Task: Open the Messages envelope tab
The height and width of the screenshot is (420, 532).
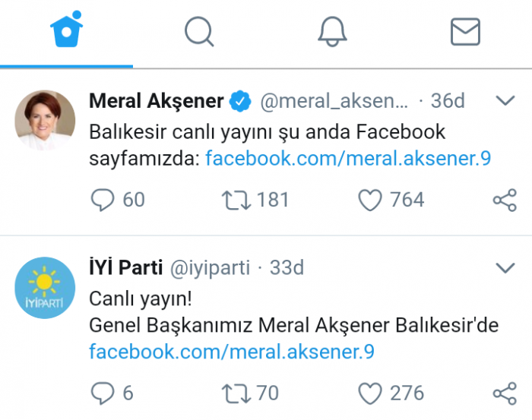Action: [465, 32]
